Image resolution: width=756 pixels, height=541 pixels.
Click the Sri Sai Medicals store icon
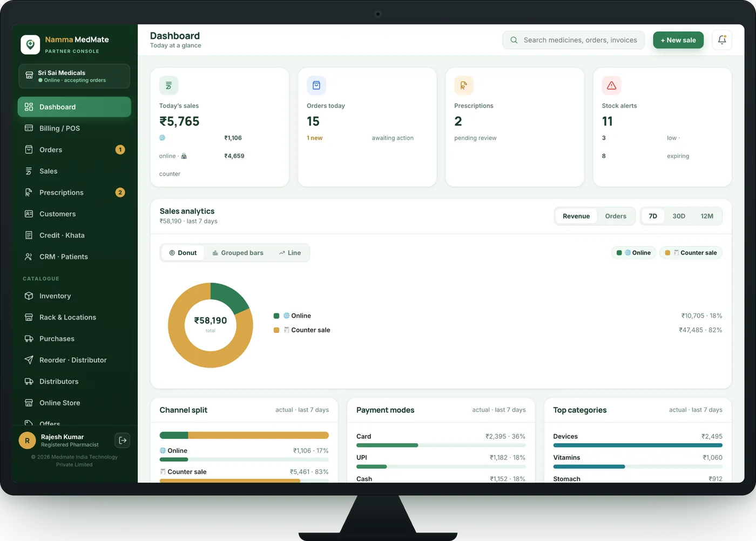click(x=29, y=76)
